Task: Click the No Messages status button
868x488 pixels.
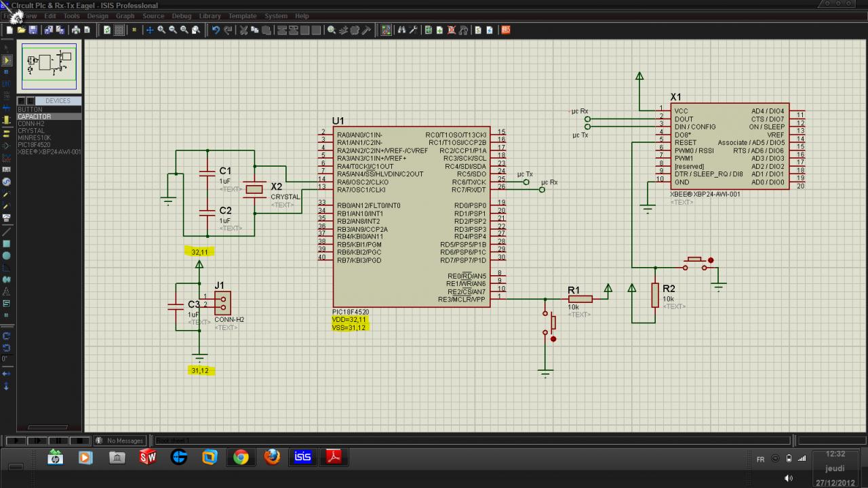Action: pos(120,441)
